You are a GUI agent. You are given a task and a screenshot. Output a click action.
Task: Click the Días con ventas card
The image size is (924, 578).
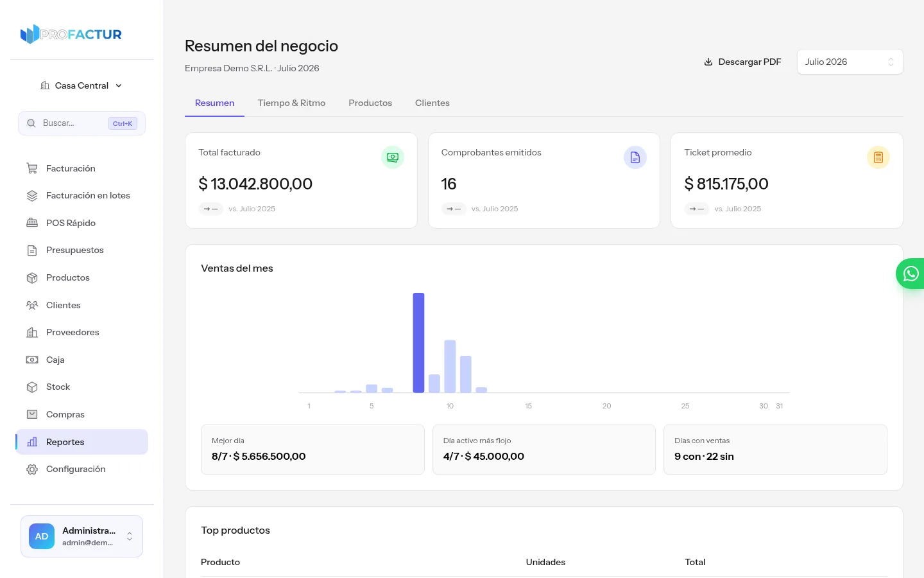coord(775,450)
